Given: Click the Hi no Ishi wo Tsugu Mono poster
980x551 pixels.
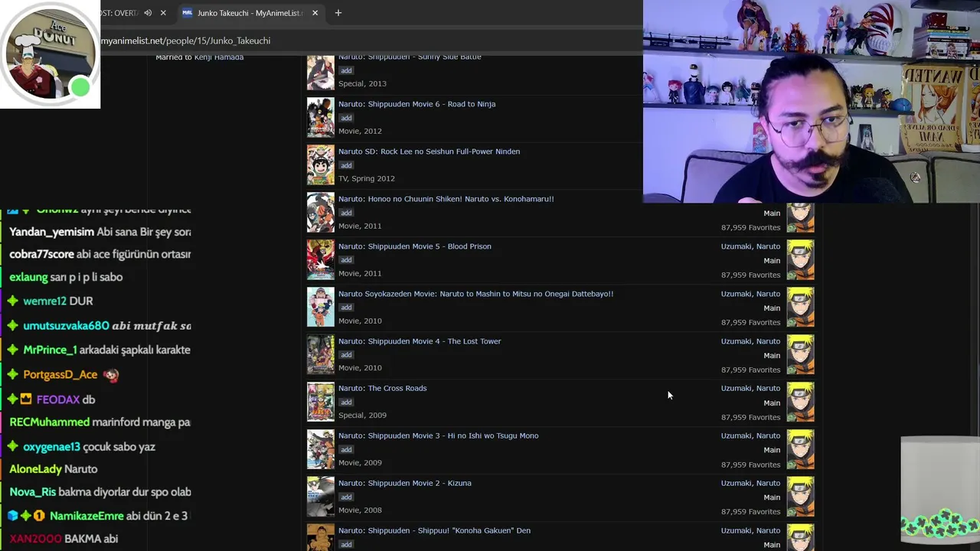Looking at the screenshot, I should (x=321, y=449).
